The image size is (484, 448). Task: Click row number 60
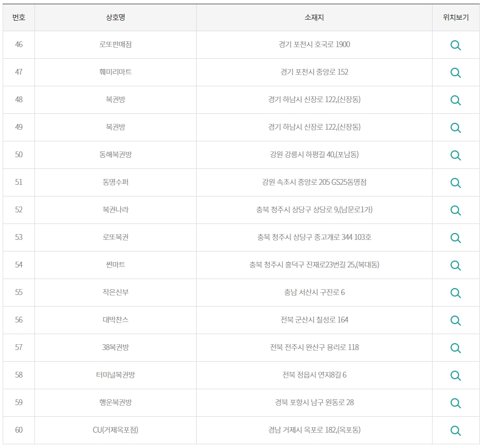pos(19,430)
